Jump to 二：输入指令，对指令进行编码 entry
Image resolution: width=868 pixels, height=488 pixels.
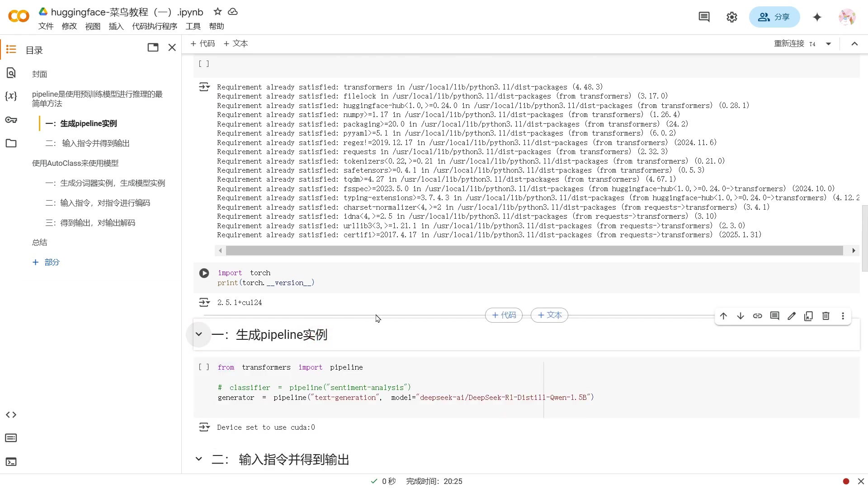coord(98,203)
